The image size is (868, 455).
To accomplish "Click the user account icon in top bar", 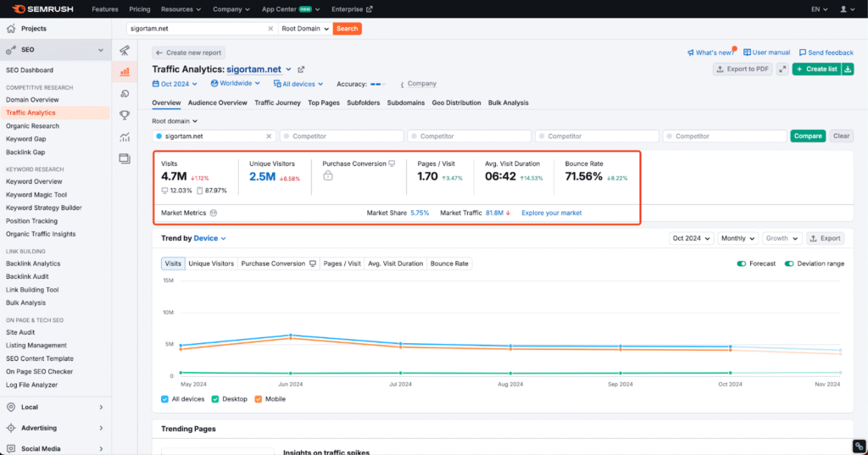I will (844, 9).
